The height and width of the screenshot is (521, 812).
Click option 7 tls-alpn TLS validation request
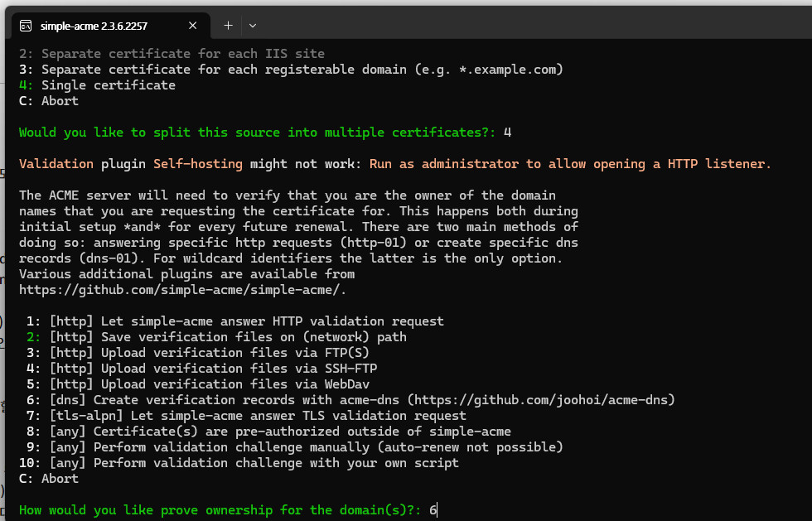click(x=247, y=416)
